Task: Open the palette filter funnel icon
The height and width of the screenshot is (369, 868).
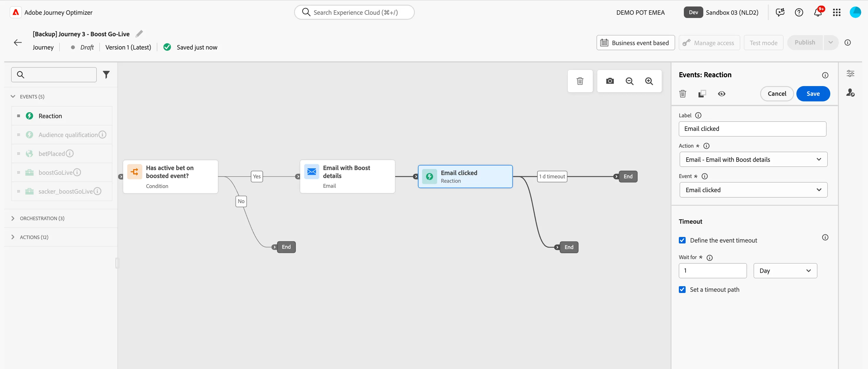Action: click(106, 75)
